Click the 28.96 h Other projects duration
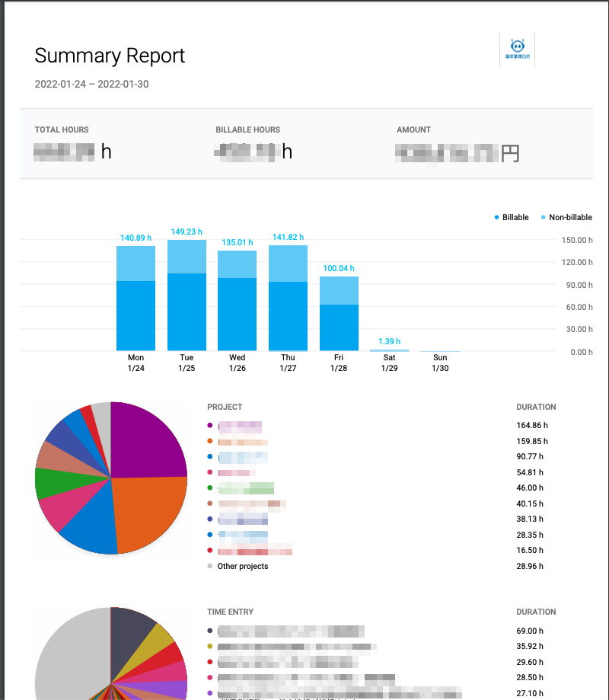Screen dimensions: 609x700 (x=530, y=566)
